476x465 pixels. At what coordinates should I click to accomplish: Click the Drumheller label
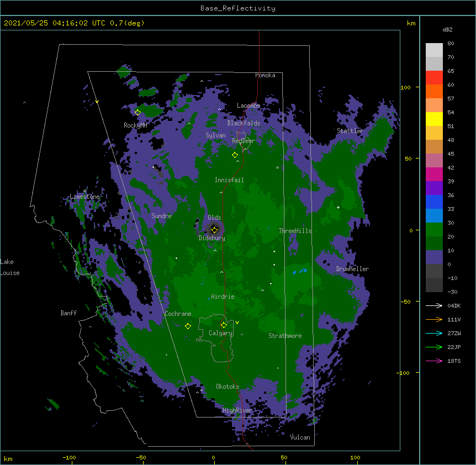pos(352,269)
